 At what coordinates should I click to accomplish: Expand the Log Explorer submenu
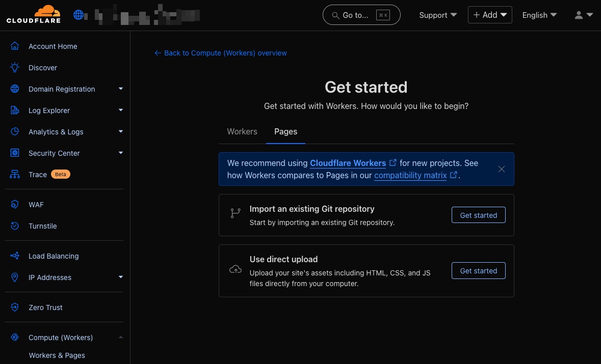tap(121, 110)
